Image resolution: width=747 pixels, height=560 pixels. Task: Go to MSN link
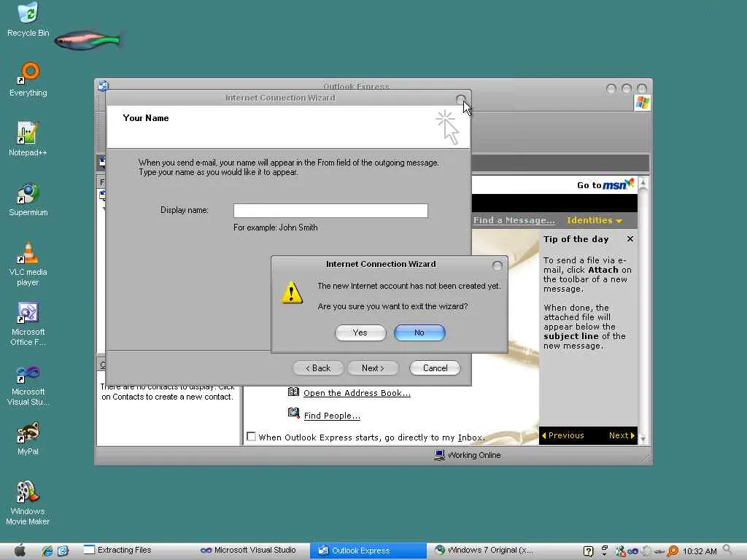coord(605,184)
